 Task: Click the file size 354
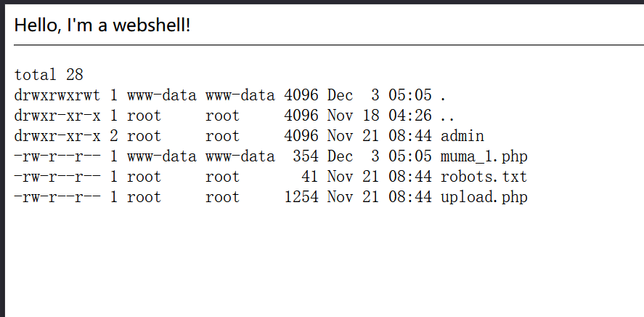pyautogui.click(x=305, y=156)
